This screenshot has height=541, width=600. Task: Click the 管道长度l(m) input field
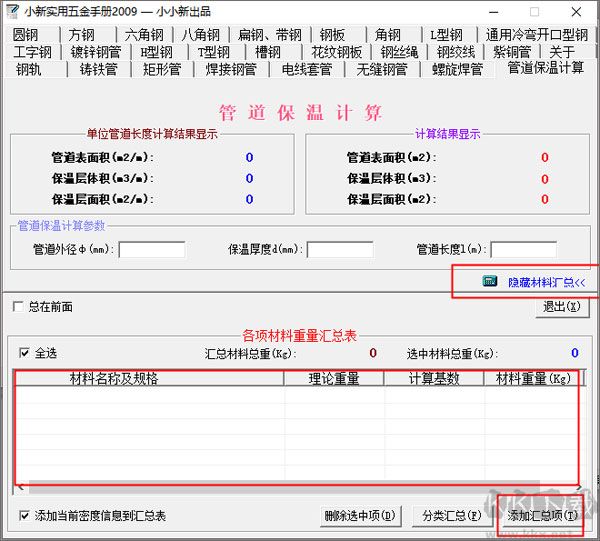pos(523,250)
